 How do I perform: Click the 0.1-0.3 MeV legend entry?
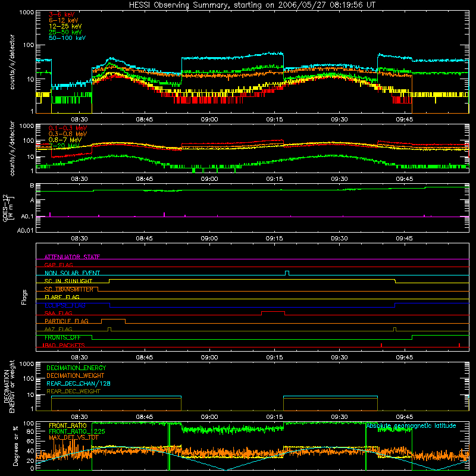pos(68,128)
